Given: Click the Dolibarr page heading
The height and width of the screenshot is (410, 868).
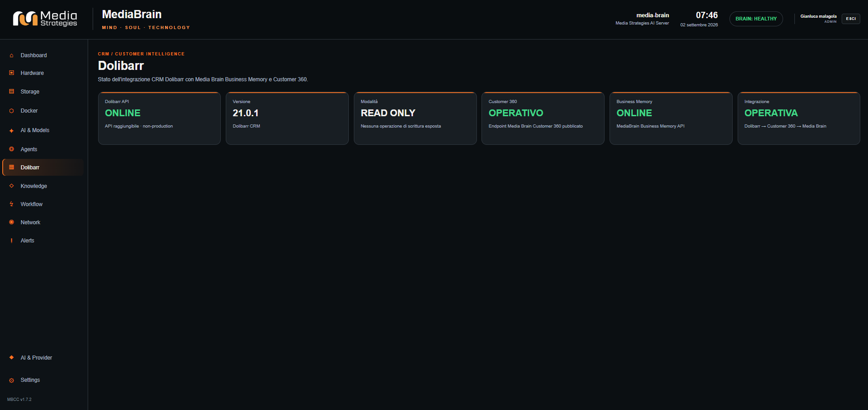Looking at the screenshot, I should tap(121, 66).
